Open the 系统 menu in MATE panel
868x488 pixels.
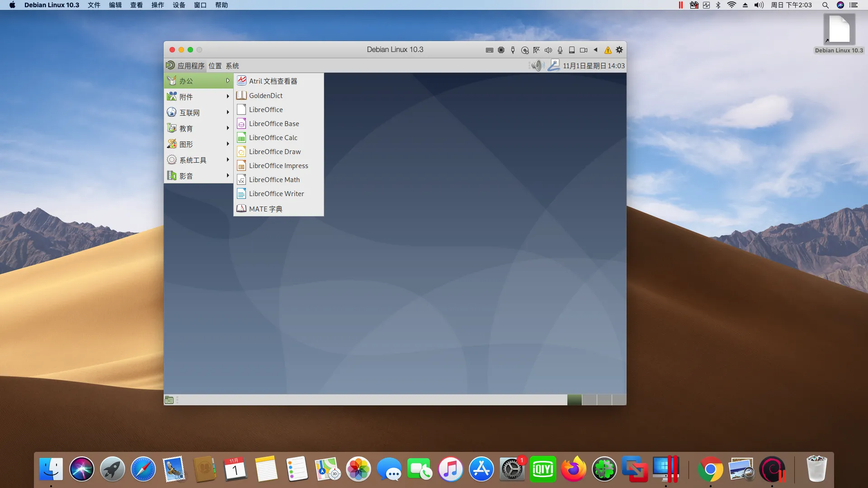(x=232, y=66)
